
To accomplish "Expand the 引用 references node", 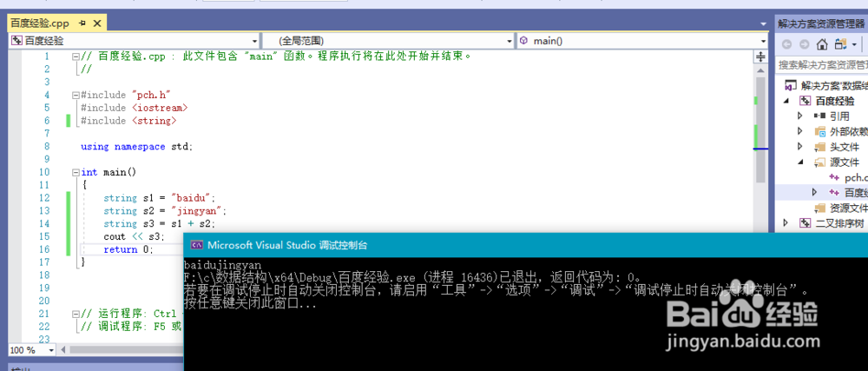I will pyautogui.click(x=799, y=116).
